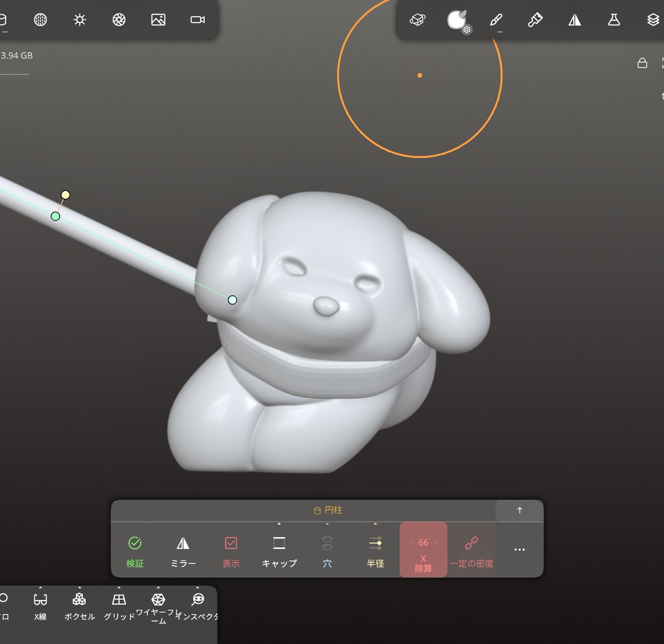This screenshot has width=664, height=644.
Task: Click the 3.94 GB memory readout
Action: tap(17, 55)
